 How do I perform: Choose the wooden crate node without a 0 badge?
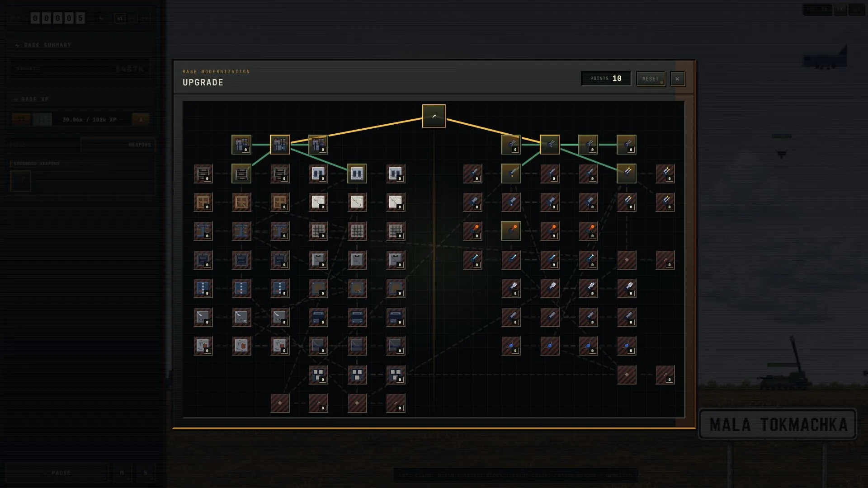pos(241,202)
